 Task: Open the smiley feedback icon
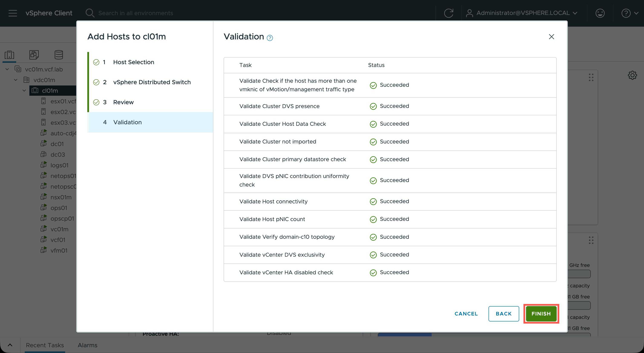[600, 13]
